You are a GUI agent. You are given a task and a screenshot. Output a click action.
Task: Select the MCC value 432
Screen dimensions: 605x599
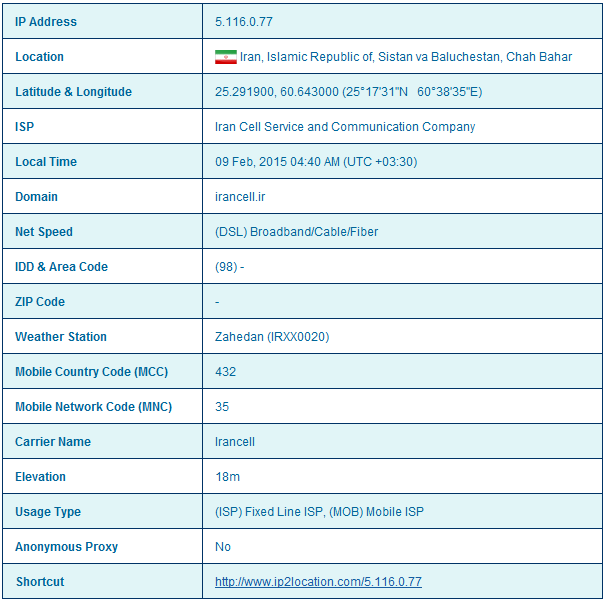(225, 372)
